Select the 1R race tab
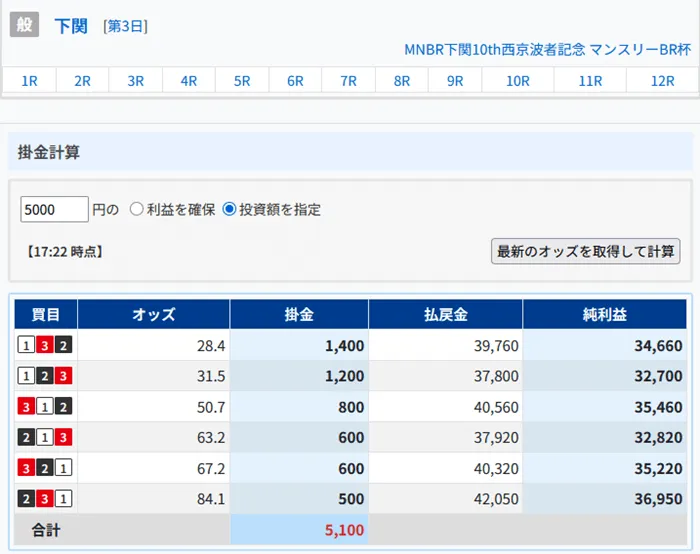Image resolution: width=700 pixels, height=554 pixels. tap(30, 81)
